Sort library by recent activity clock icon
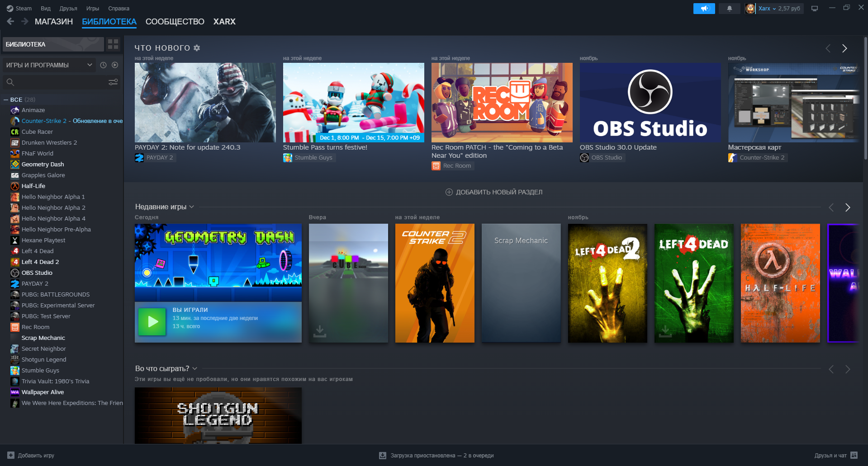The height and width of the screenshot is (466, 868). (x=103, y=65)
